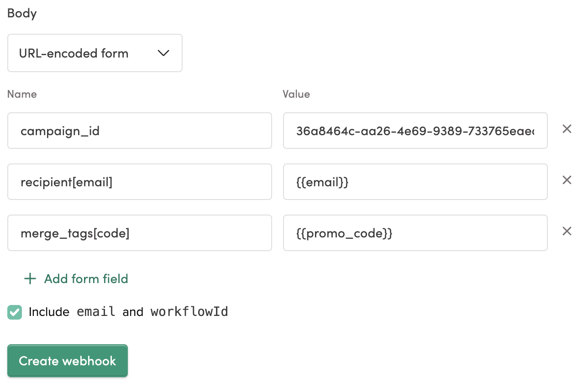Remove the recipient[email] form field row
Viewport: 588px width, 389px height.
click(x=567, y=180)
